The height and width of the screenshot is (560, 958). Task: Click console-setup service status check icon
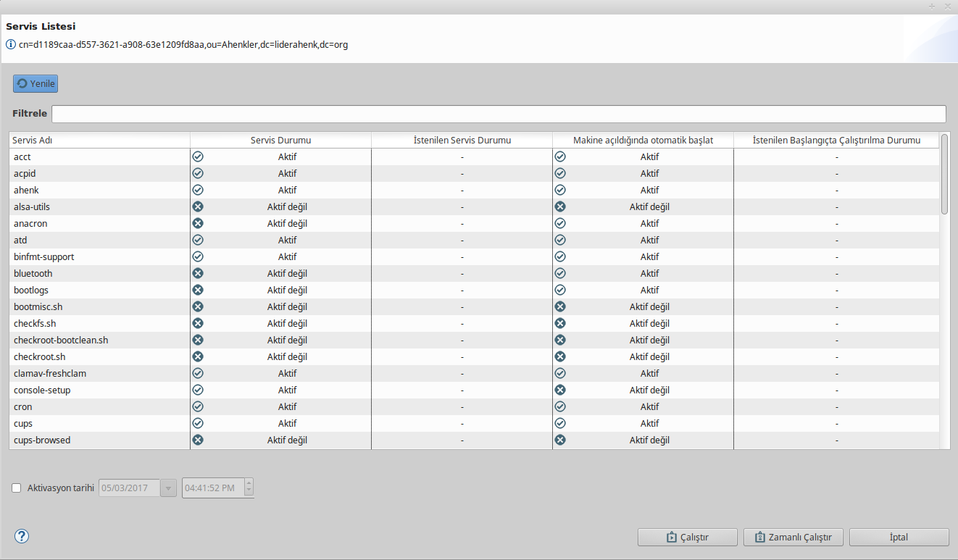coord(198,390)
